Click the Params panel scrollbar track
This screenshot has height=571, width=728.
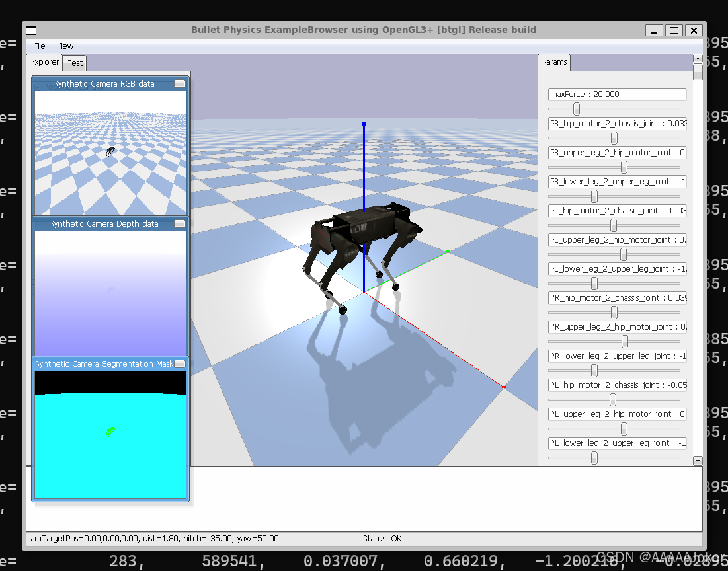(698, 264)
